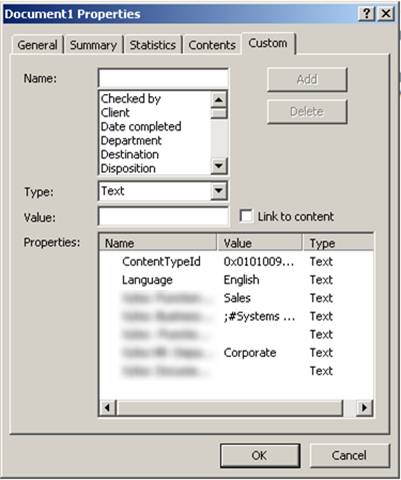Click the Cancel button
The width and height of the screenshot is (401, 480).
pyautogui.click(x=349, y=455)
